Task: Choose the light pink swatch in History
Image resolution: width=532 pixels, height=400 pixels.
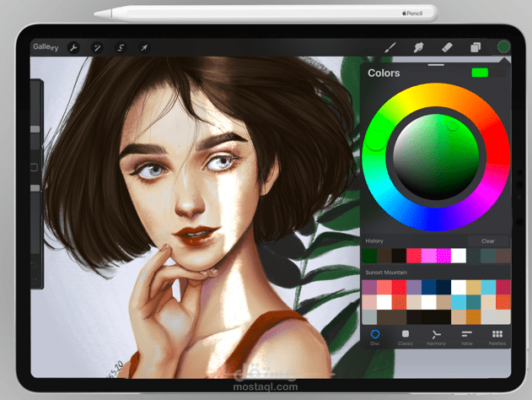Action: point(429,256)
